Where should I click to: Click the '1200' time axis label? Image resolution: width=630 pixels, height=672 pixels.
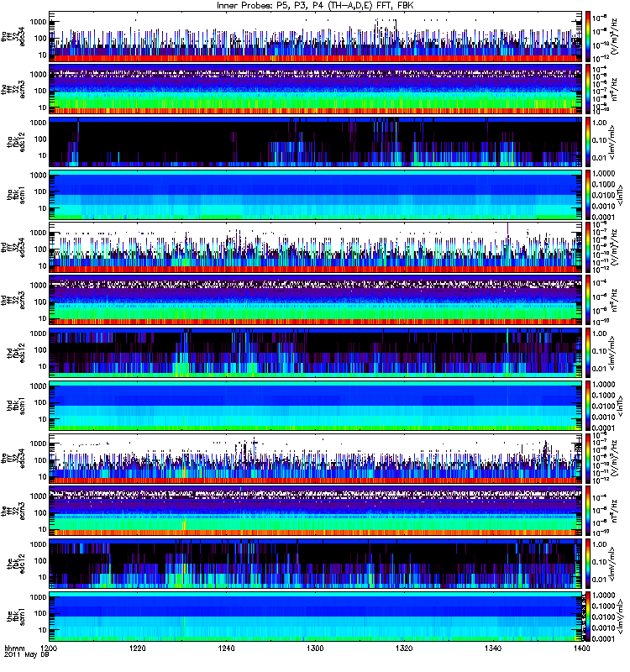[49, 648]
